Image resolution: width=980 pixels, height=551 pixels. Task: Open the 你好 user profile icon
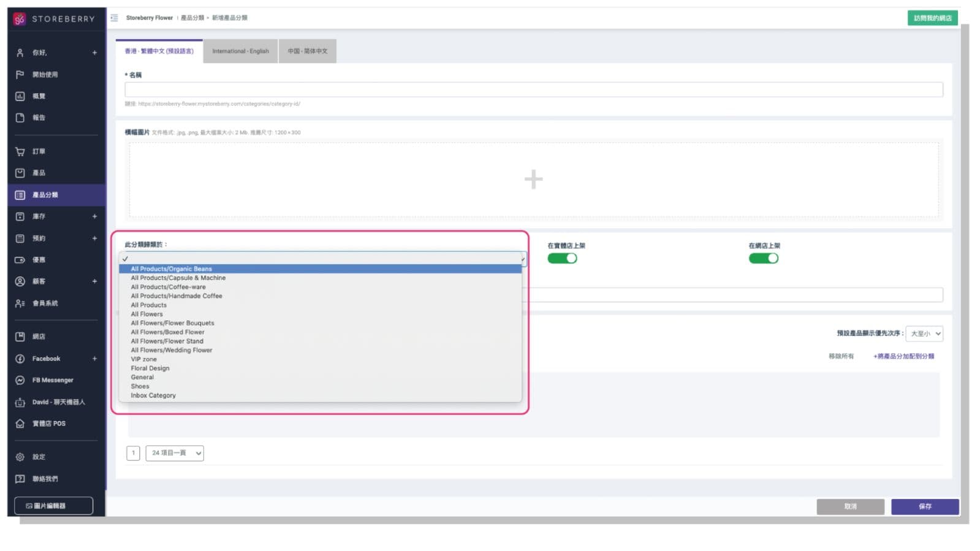pyautogui.click(x=20, y=53)
